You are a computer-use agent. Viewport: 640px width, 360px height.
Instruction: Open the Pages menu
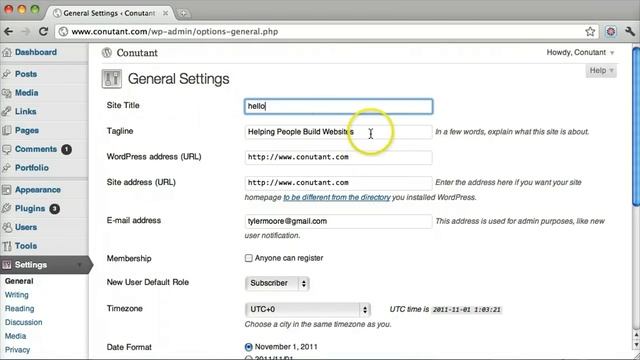(27, 130)
